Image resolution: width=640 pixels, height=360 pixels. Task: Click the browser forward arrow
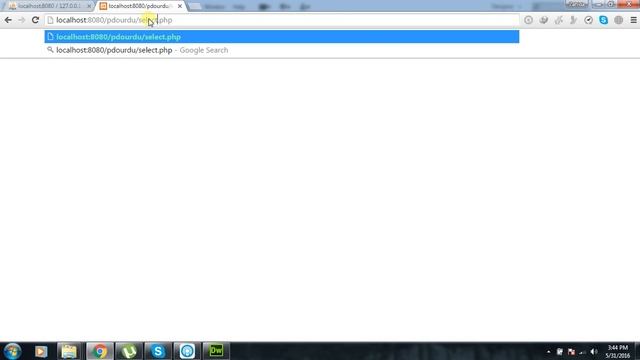click(x=22, y=20)
